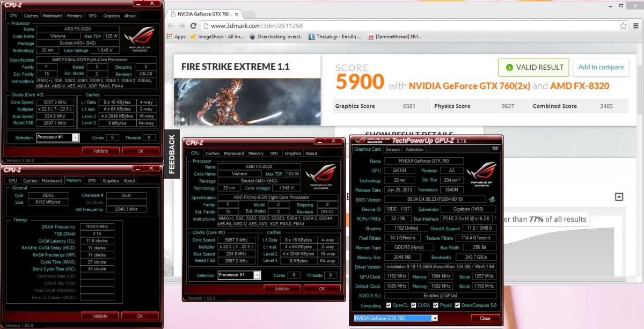This screenshot has height=329, width=644.
Task: Open the ImageShack bookmark
Action: tap(217, 37)
